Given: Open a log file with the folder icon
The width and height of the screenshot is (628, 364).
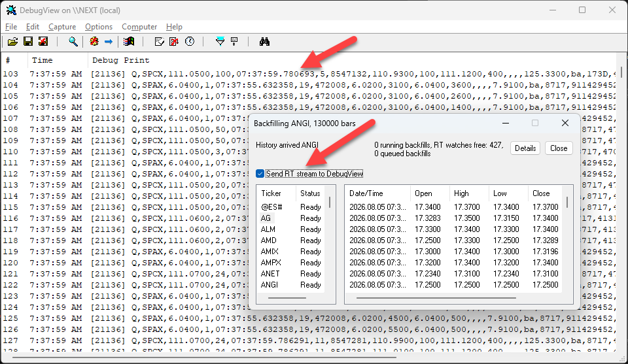Looking at the screenshot, I should coord(13,42).
